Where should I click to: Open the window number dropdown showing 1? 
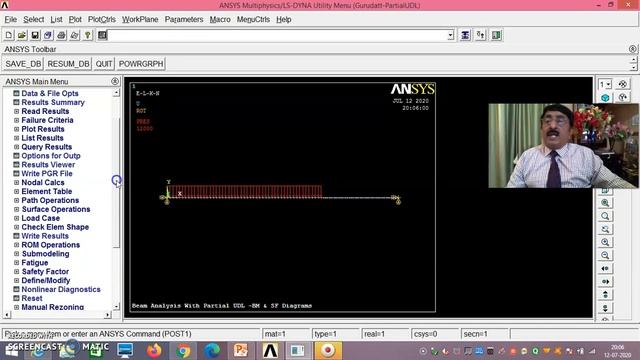point(605,84)
